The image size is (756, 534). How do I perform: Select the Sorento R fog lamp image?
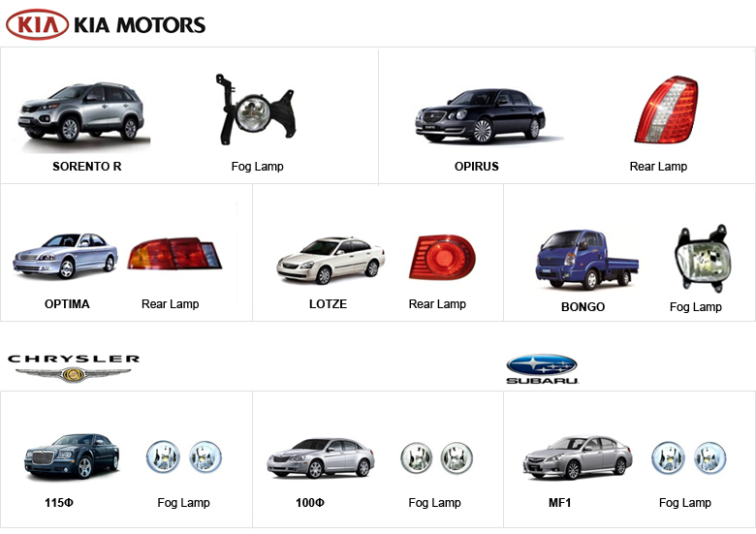tap(255, 110)
